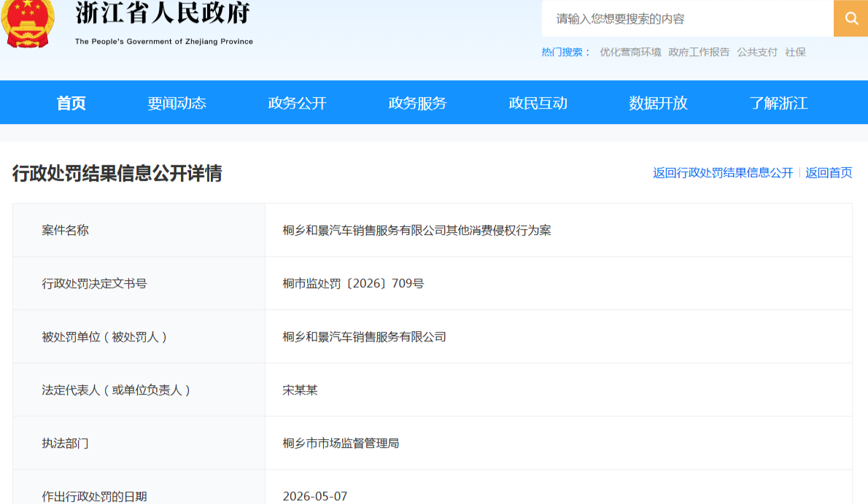The image size is (868, 504).
Task: Open the 政务服务 navigation tab
Action: click(x=417, y=103)
